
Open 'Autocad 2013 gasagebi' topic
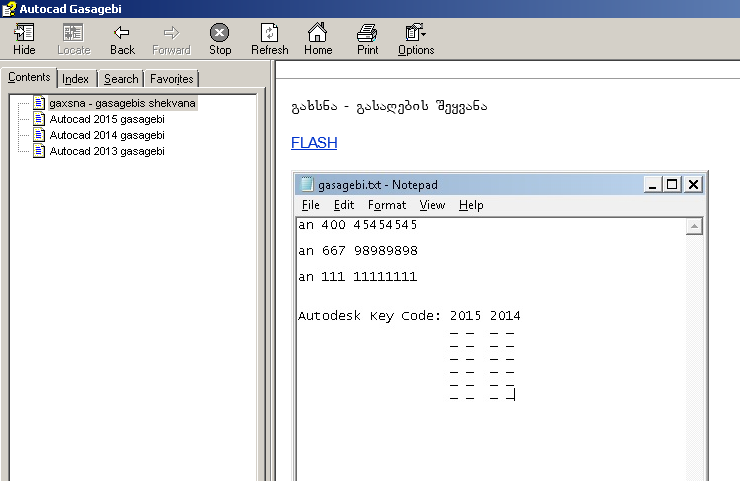(107, 151)
